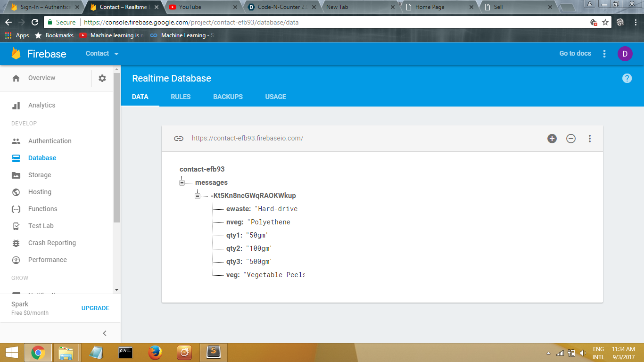
Task: Switch to the BACKUPS tab
Action: tap(228, 97)
